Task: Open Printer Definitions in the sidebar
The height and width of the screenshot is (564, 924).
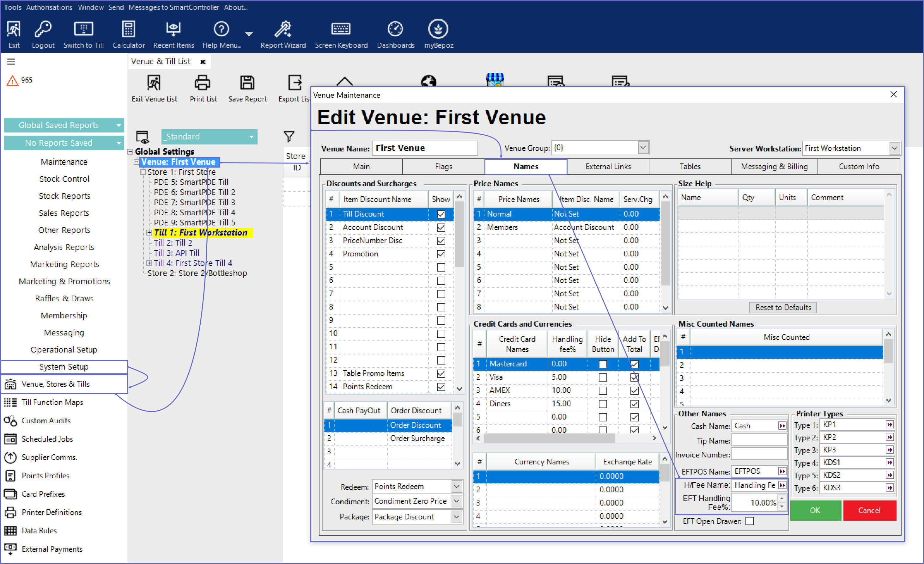Action: [x=52, y=512]
